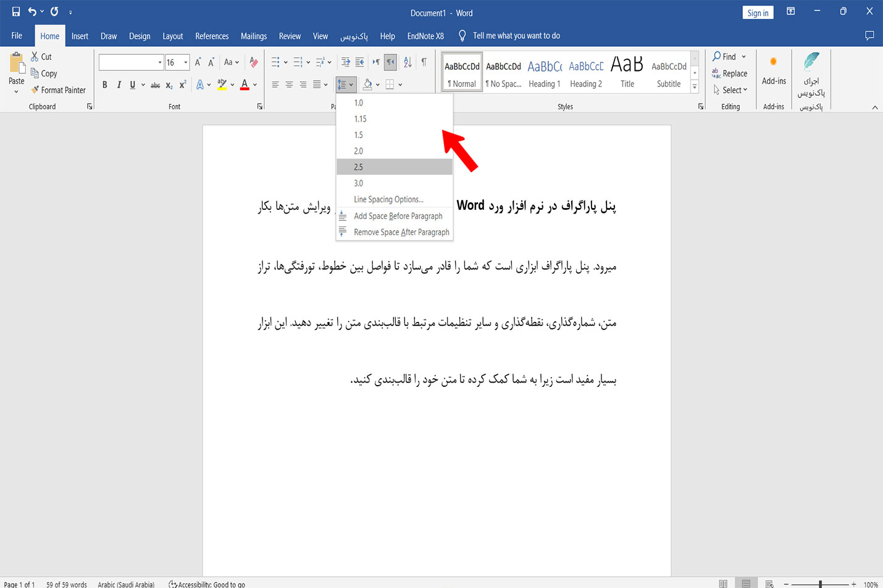This screenshot has width=883, height=588.
Task: Align text to the right
Action: (x=303, y=85)
